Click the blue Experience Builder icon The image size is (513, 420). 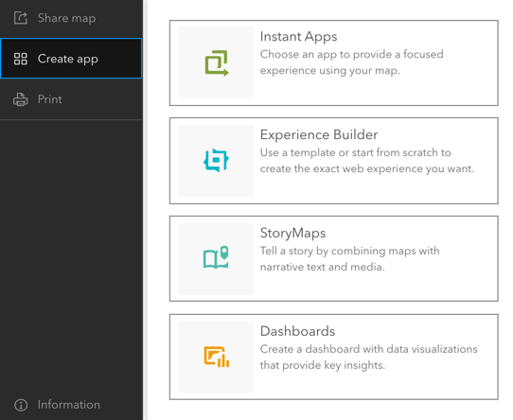pos(216,160)
